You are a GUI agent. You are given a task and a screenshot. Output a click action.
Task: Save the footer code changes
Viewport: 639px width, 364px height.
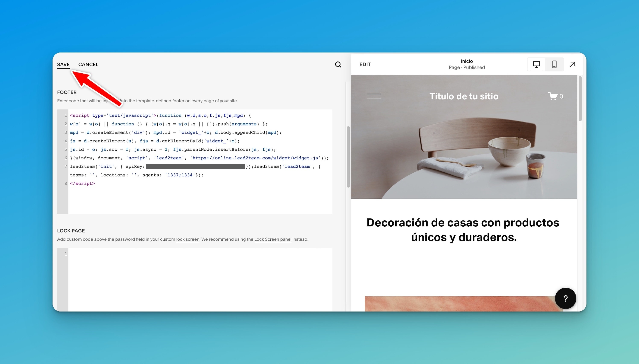tap(63, 64)
